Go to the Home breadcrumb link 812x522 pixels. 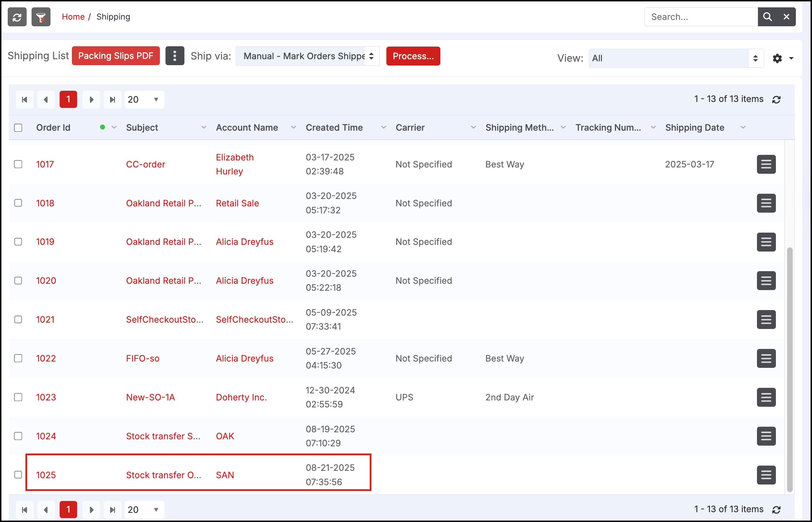pyautogui.click(x=73, y=17)
